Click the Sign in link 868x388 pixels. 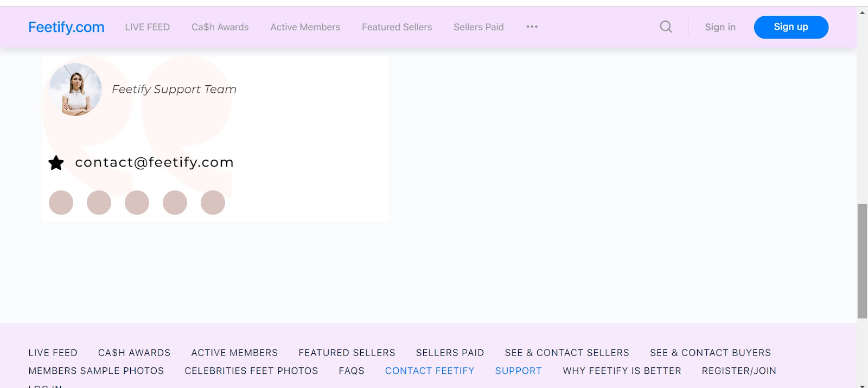pos(720,27)
